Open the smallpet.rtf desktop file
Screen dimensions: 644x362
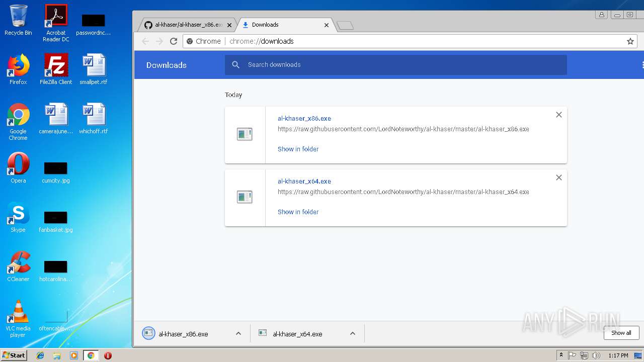[94, 70]
